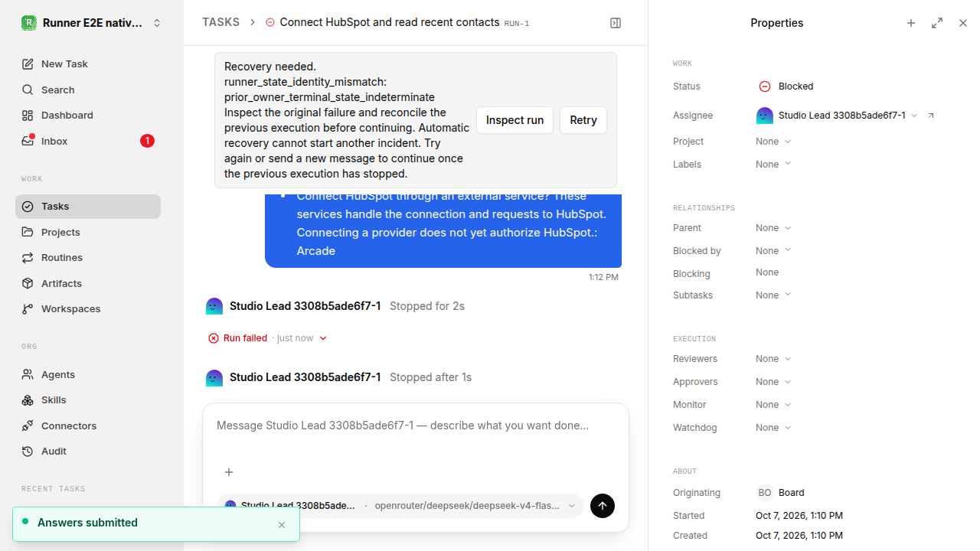Open the agent and model selector dropdown

pos(400,506)
